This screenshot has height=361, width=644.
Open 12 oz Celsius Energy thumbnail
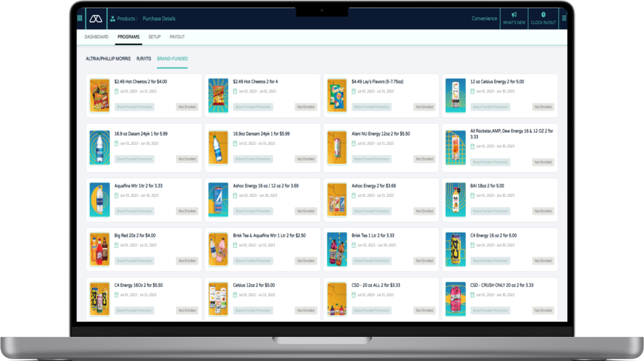click(456, 95)
